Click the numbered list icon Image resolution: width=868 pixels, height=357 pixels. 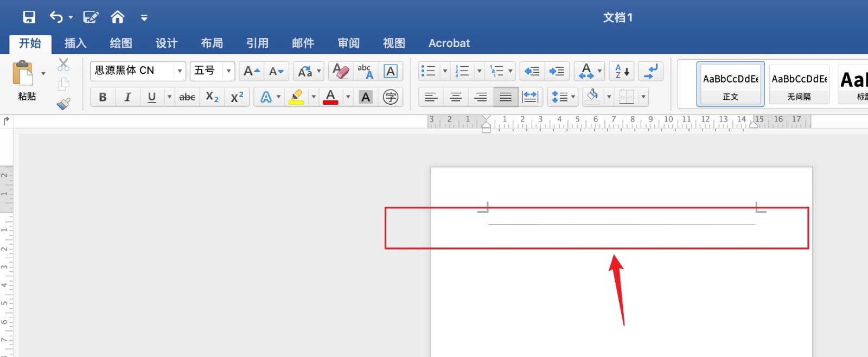tap(462, 71)
